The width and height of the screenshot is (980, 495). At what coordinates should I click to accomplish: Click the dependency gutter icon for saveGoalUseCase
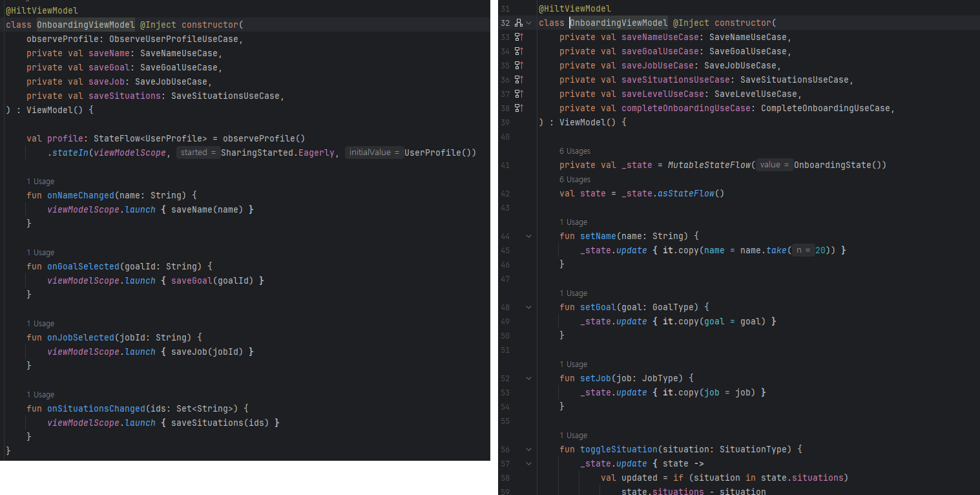[x=518, y=51]
